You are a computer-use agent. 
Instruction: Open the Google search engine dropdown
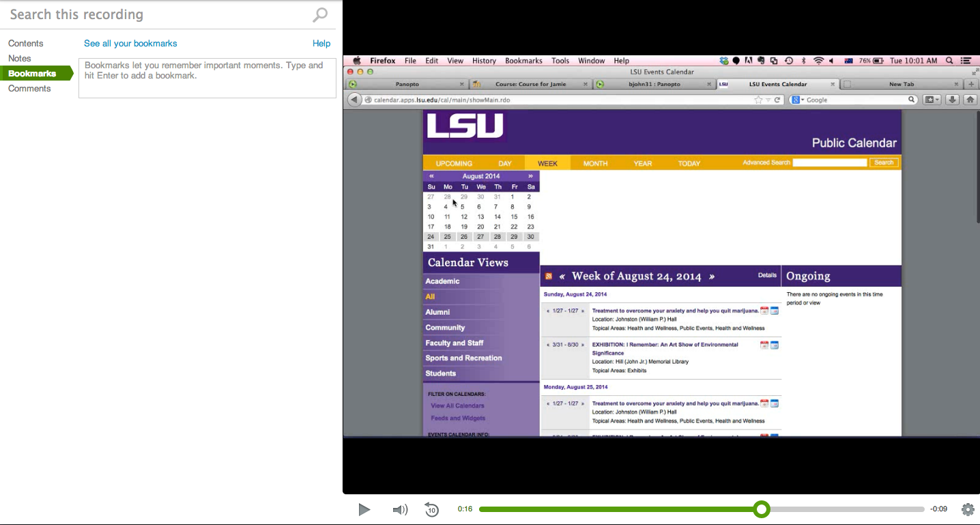797,100
